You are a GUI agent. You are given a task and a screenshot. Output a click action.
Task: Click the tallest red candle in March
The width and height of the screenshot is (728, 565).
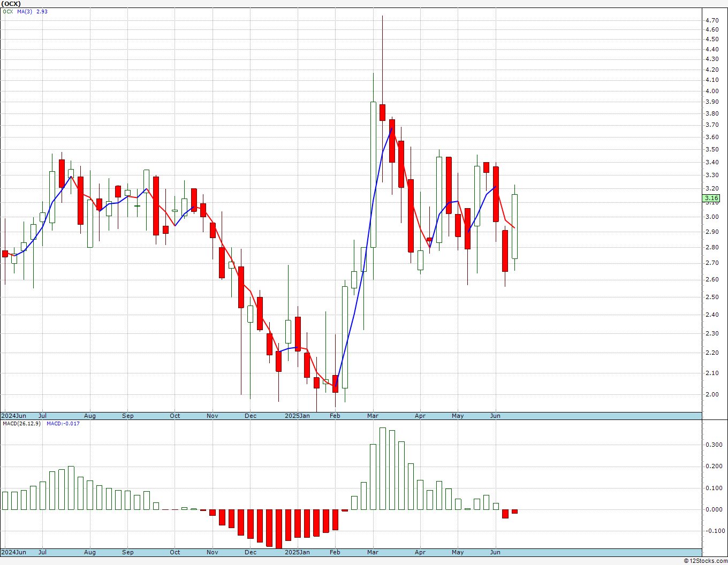point(411,216)
